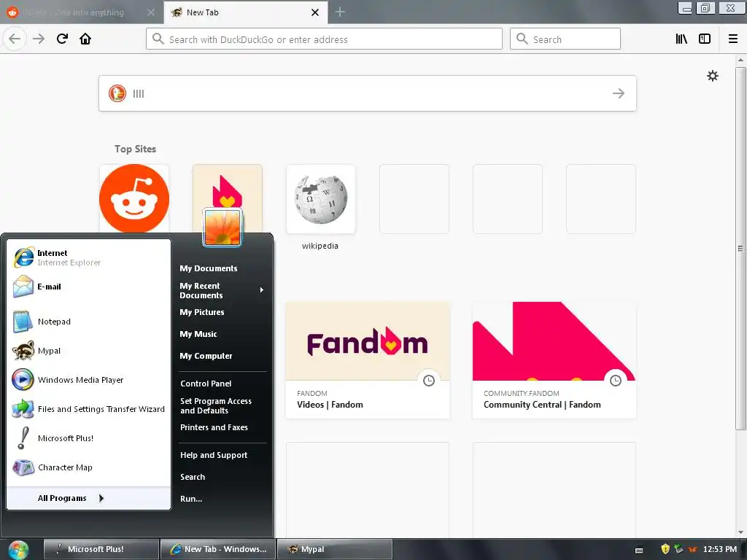Click the DuckDuckGo logo in search box

(117, 93)
